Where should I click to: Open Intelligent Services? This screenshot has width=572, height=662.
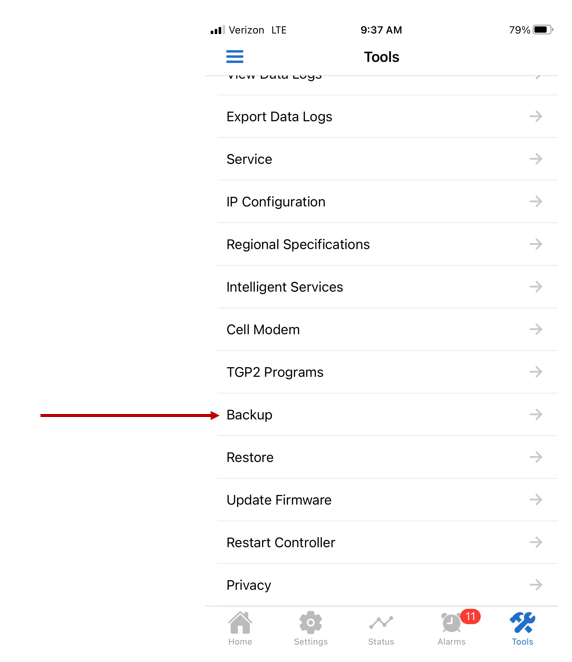pos(388,287)
